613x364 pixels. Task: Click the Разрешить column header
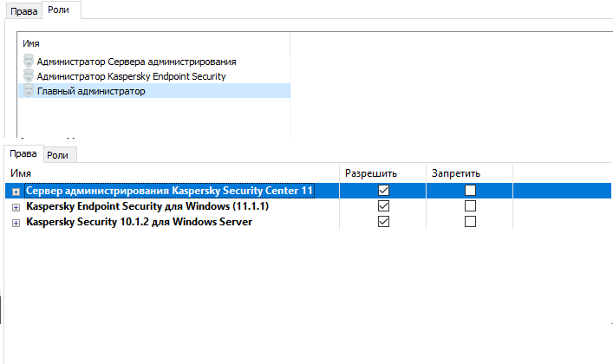tap(371, 173)
